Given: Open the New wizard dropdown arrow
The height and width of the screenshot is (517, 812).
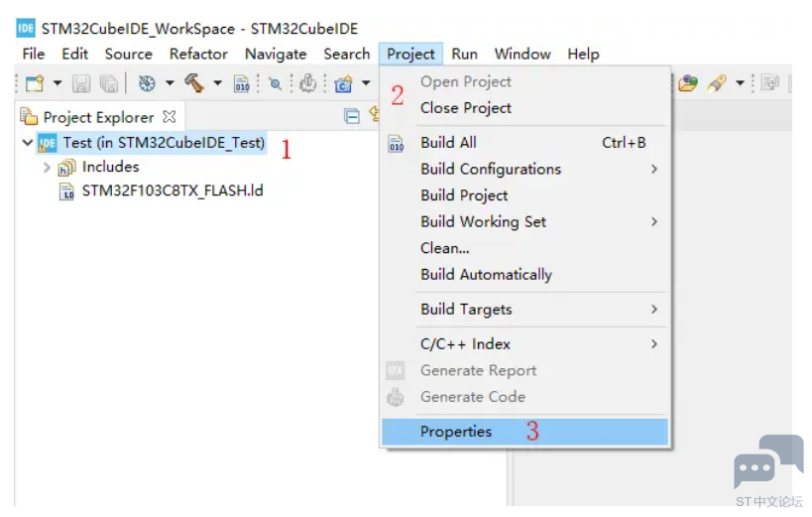Looking at the screenshot, I should (58, 83).
